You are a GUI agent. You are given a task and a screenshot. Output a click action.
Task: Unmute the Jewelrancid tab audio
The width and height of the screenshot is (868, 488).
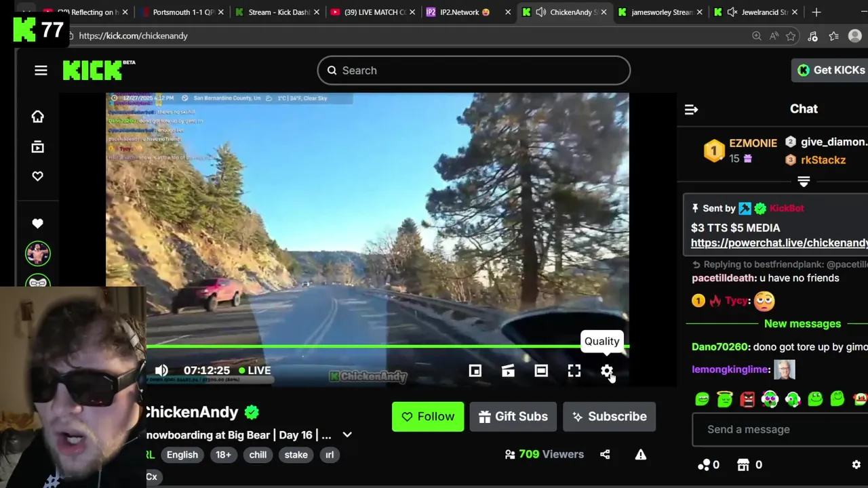pyautogui.click(x=732, y=12)
